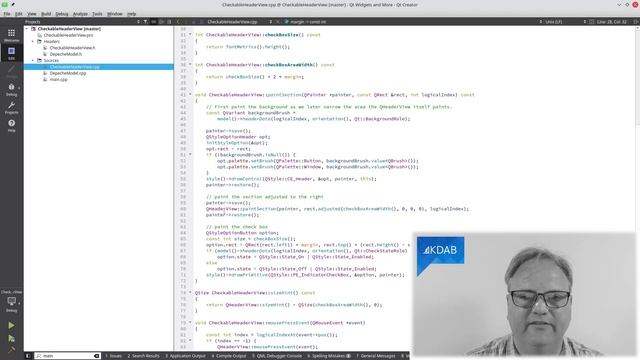The width and height of the screenshot is (640, 360).
Task: Show the General Messages pane
Action: (376, 356)
